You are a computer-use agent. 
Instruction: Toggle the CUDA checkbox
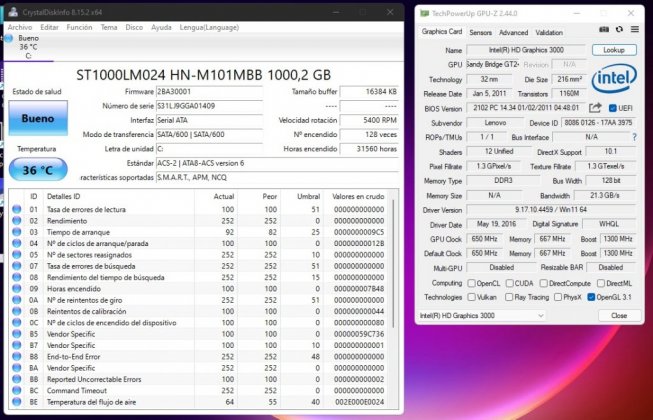[509, 283]
